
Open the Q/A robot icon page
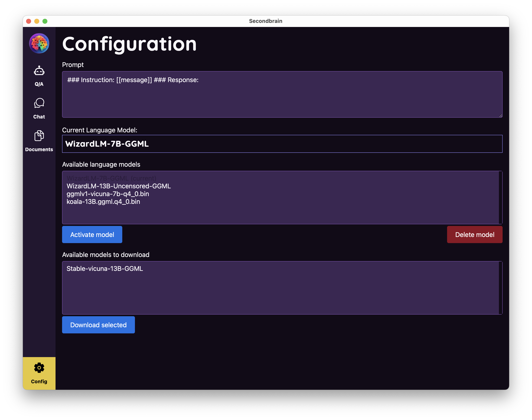[x=39, y=71]
